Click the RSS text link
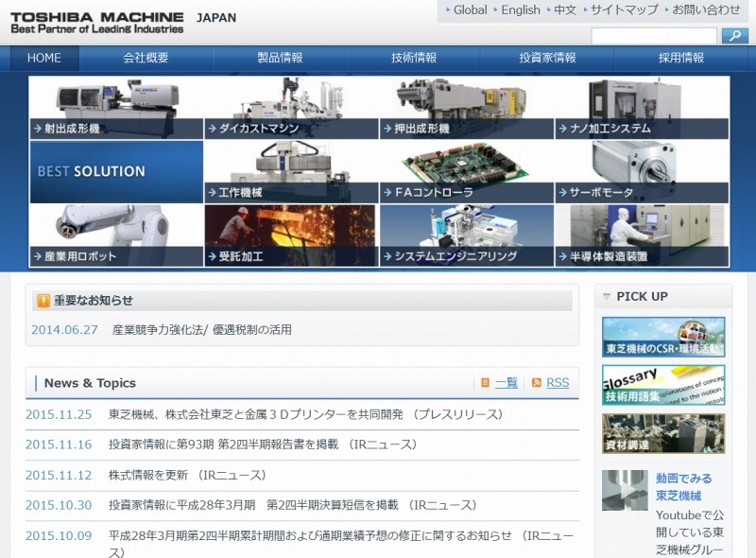The width and height of the screenshot is (756, 558). click(x=558, y=383)
